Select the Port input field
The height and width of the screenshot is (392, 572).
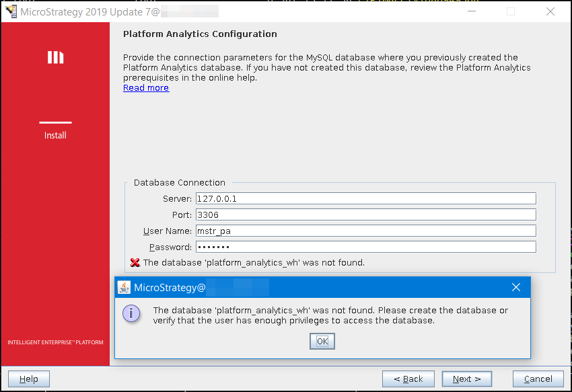point(366,214)
